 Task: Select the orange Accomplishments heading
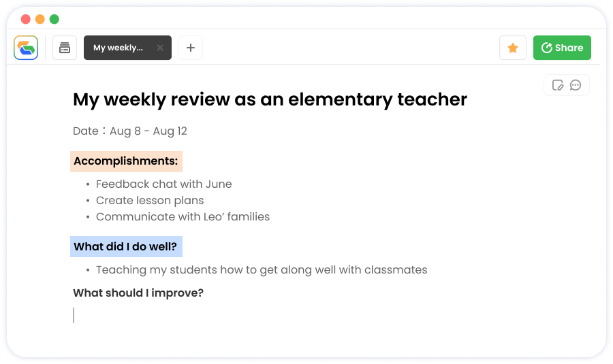[126, 161]
